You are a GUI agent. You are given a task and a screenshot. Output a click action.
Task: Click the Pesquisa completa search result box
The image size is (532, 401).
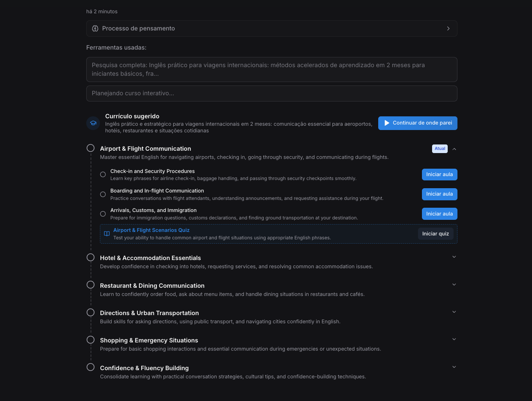tap(272, 69)
